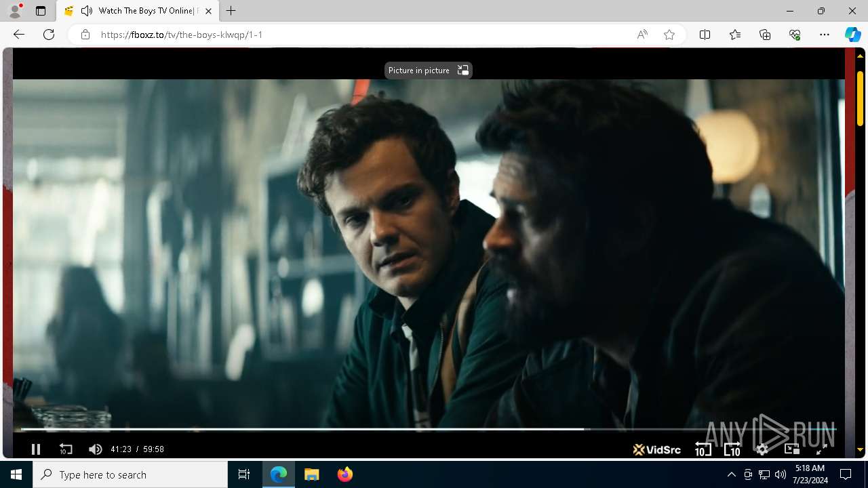Add this page to favorites

[669, 35]
